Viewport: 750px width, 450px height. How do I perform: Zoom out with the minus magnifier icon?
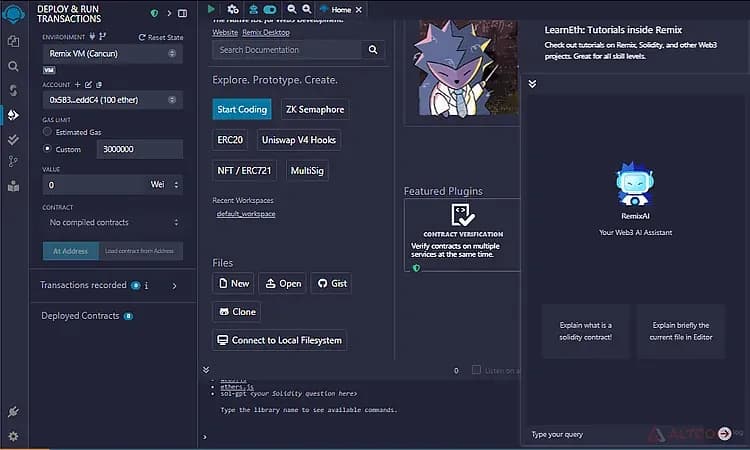[x=291, y=9]
